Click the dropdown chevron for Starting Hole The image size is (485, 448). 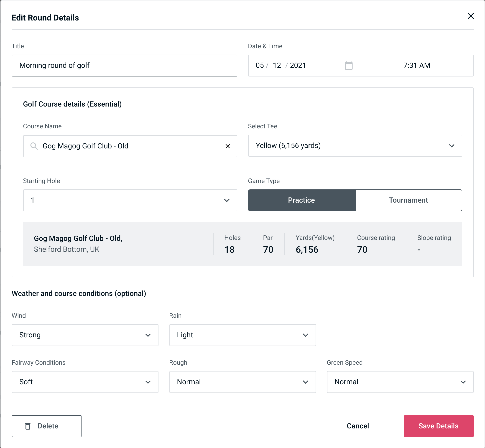point(226,200)
